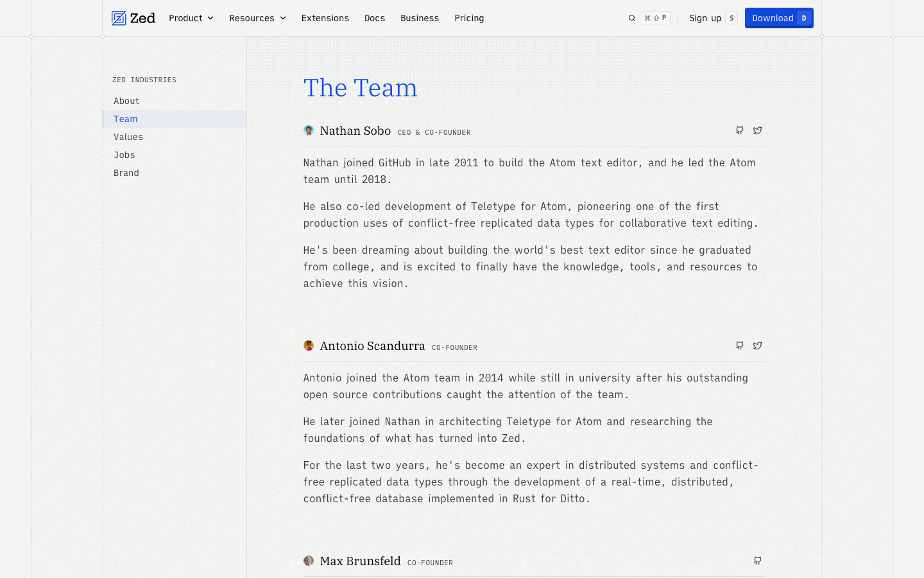
Task: Open the search magnifier icon
Action: pyautogui.click(x=632, y=18)
